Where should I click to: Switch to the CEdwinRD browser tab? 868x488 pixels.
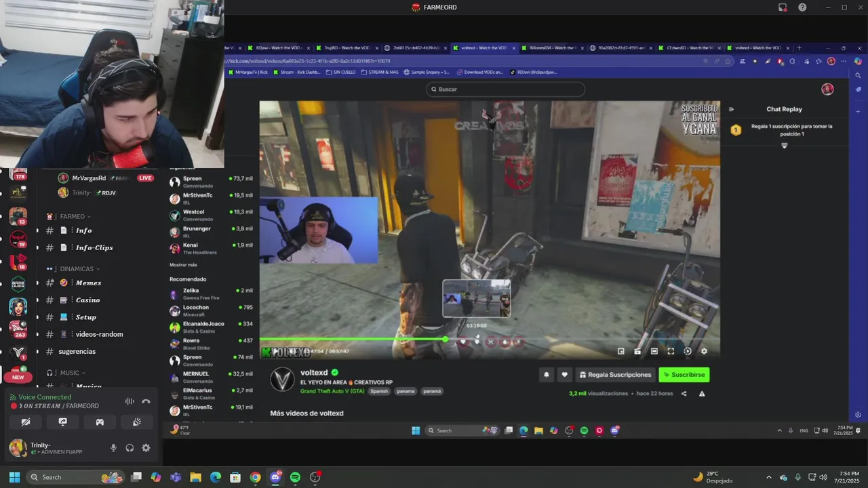[689, 48]
